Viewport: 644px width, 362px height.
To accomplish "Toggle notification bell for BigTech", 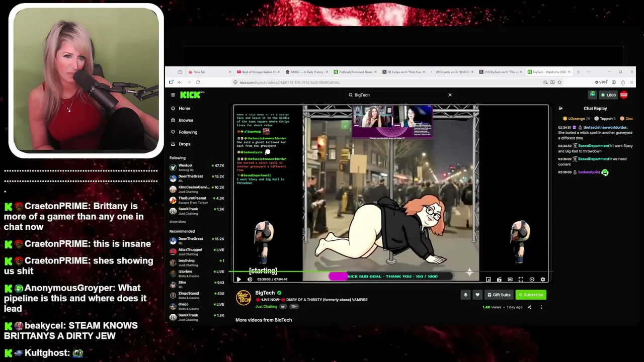I will coord(465,295).
